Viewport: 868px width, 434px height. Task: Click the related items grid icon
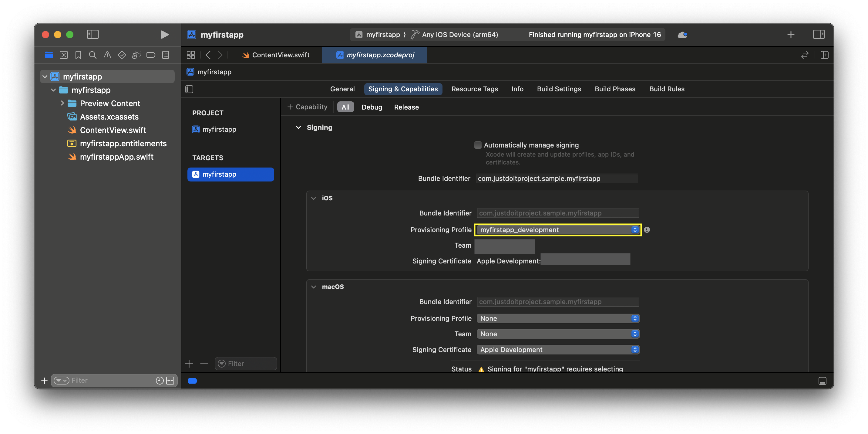[x=191, y=55]
